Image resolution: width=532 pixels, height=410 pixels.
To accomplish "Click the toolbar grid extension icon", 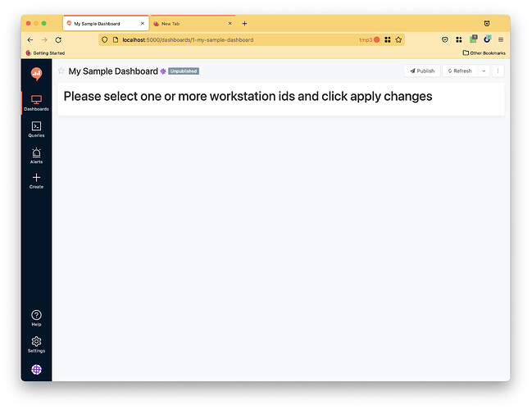I will [x=459, y=39].
